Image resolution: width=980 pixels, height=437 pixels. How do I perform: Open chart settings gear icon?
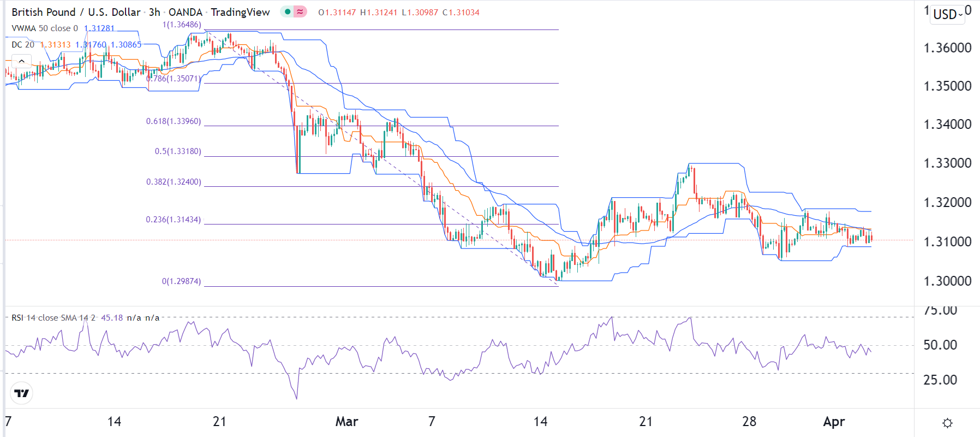(x=947, y=423)
